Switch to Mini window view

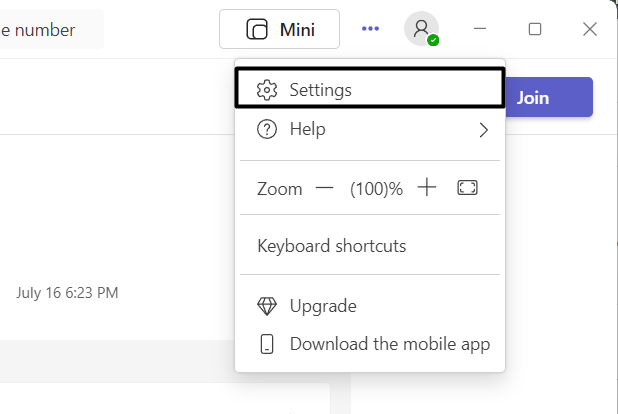tap(280, 29)
